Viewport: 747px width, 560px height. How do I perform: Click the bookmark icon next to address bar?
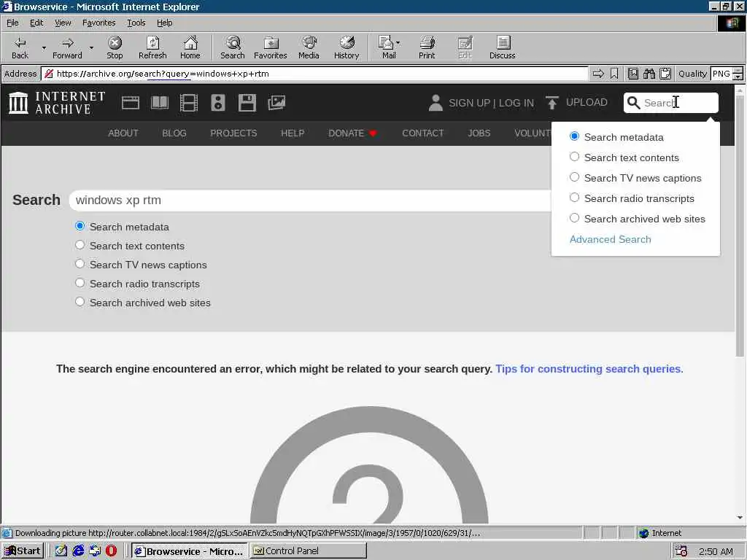coord(614,74)
